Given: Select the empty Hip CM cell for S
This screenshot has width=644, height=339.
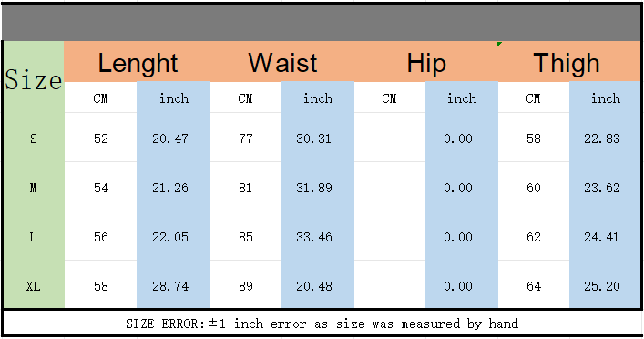Looking at the screenshot, I should click(390, 139).
